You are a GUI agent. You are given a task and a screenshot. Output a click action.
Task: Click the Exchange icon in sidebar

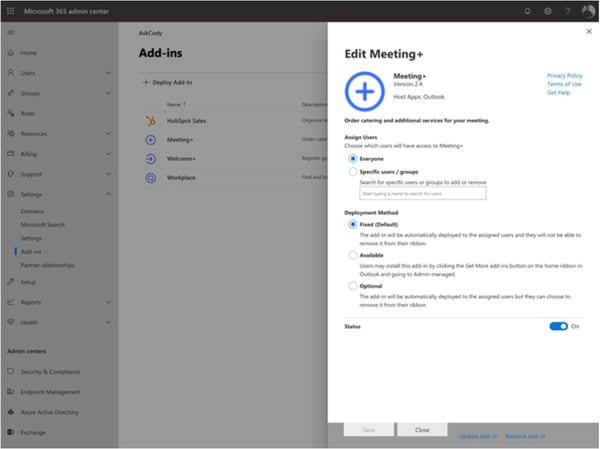[x=11, y=432]
